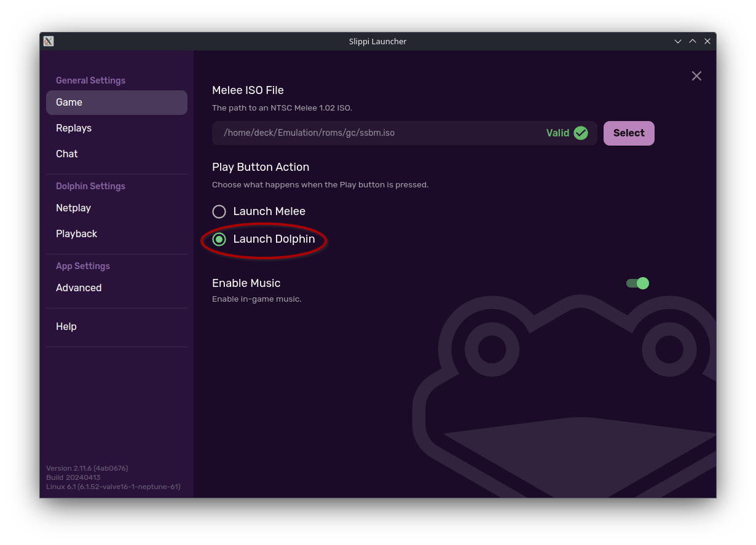Select the Launch Dolphin radio button

(219, 239)
